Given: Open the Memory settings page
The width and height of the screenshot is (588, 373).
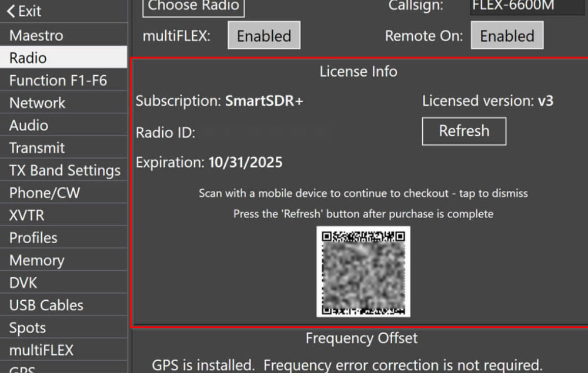Looking at the screenshot, I should point(36,260).
